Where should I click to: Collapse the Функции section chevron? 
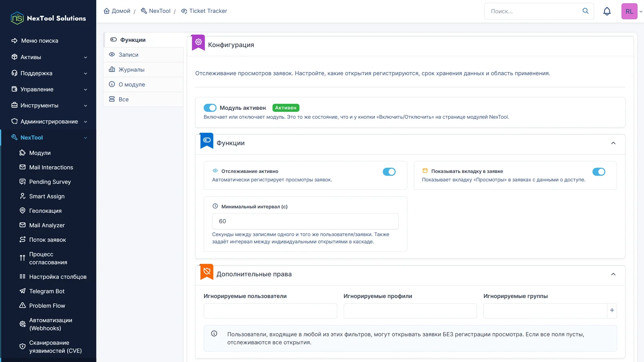613,143
